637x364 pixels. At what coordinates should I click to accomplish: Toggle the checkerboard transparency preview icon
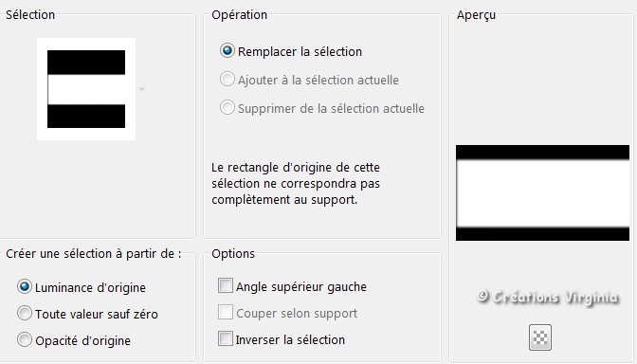[540, 337]
